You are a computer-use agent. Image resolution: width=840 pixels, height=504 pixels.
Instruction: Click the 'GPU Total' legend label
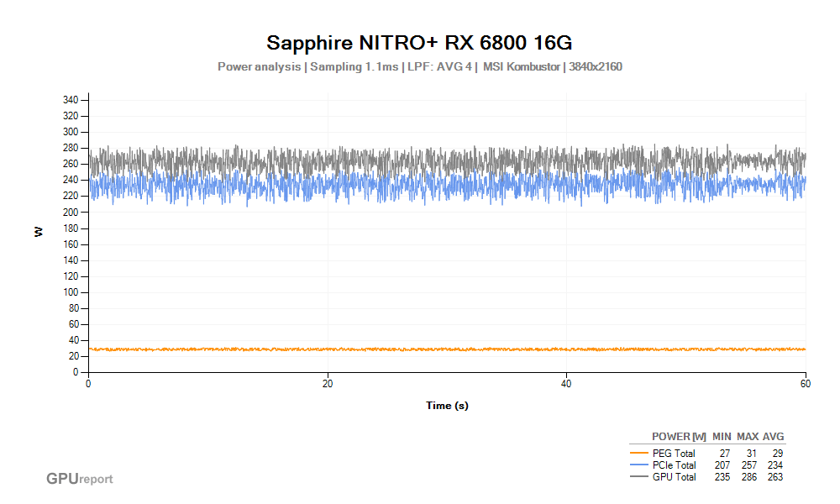[x=674, y=477]
